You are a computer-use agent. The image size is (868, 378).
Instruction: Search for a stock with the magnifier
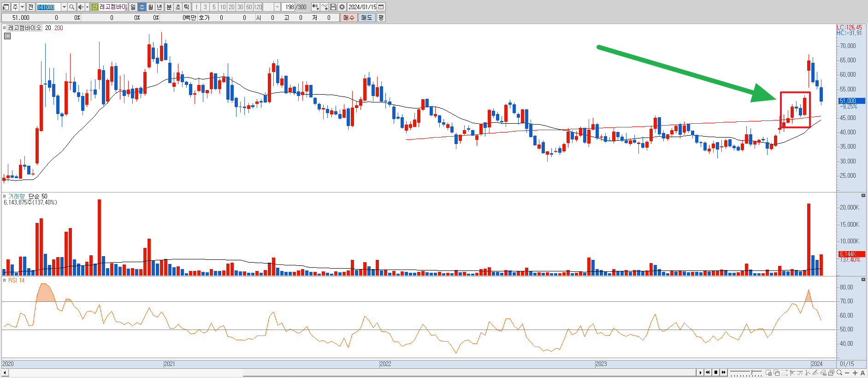coord(71,7)
